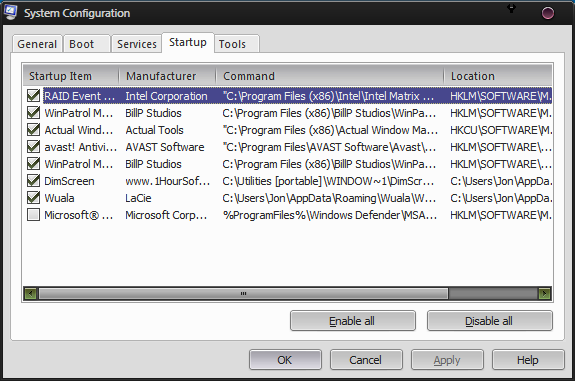This screenshot has width=575, height=381.
Task: Select the 'avast! Antivi...' startup item name
Action: (x=80, y=147)
